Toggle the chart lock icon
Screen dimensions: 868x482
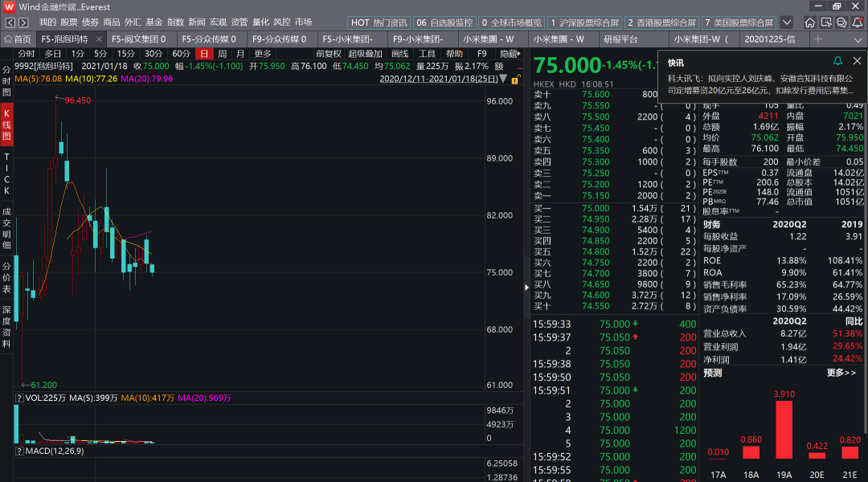point(515,80)
